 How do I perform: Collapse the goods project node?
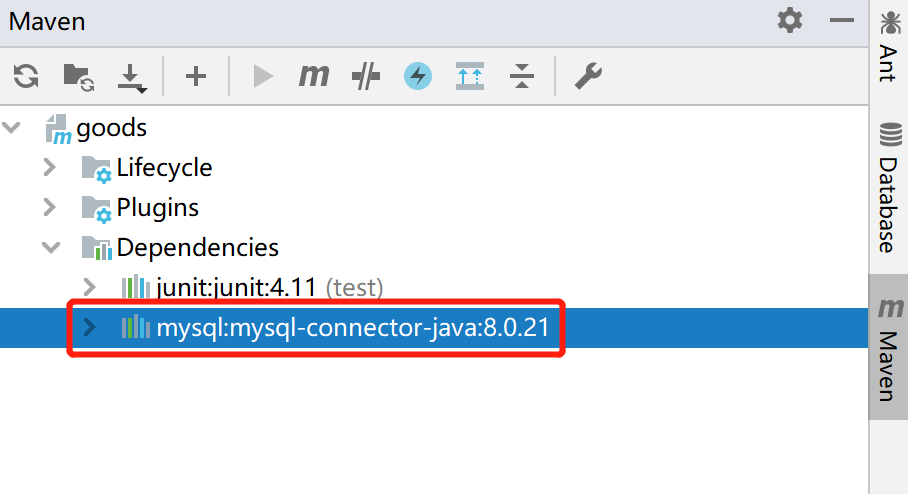tap(12, 127)
